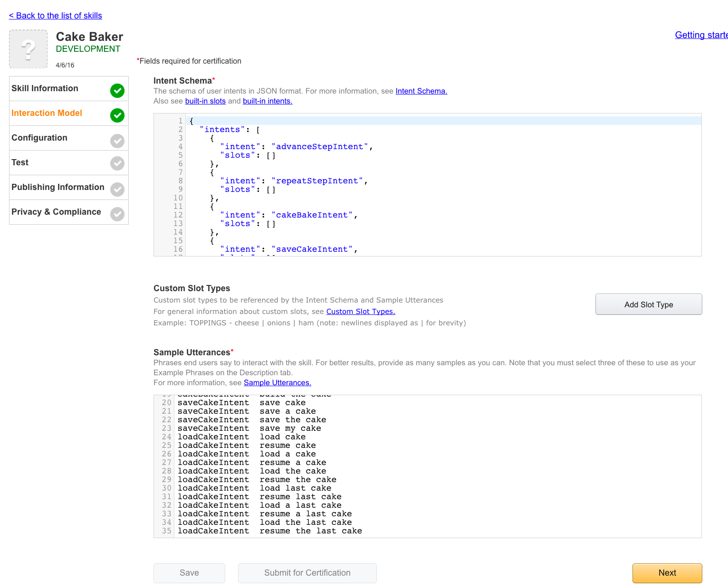Switch to Publishing Information section
The image size is (728, 588).
[69, 188]
